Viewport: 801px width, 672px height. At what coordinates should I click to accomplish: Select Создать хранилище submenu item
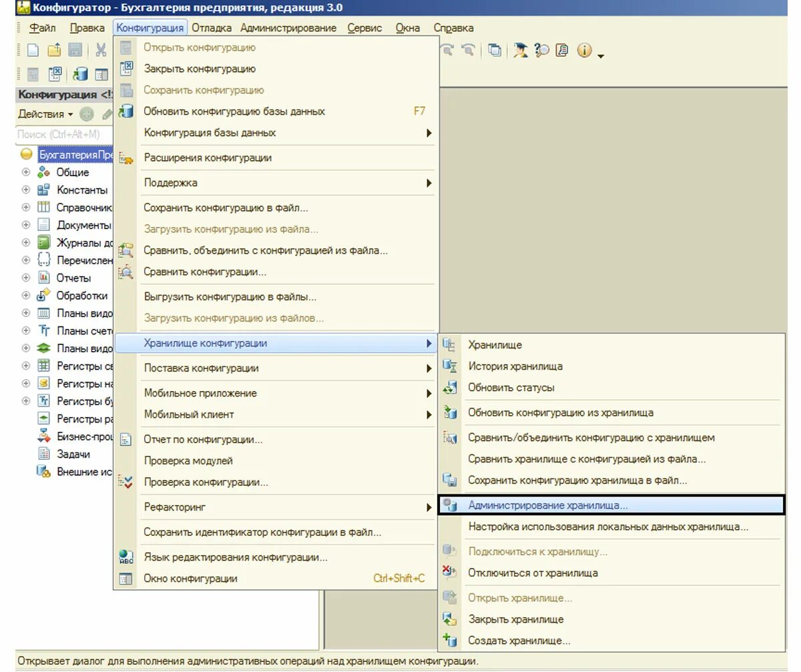611,641
